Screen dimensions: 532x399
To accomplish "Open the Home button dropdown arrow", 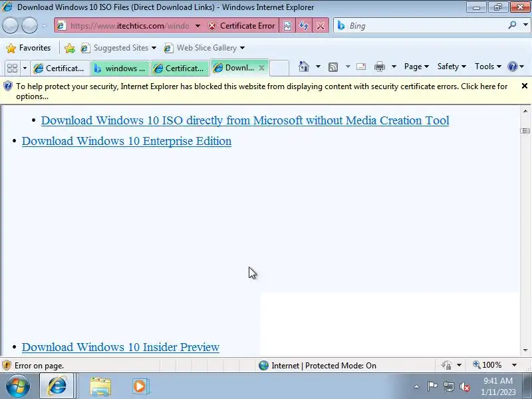I will coord(318,66).
